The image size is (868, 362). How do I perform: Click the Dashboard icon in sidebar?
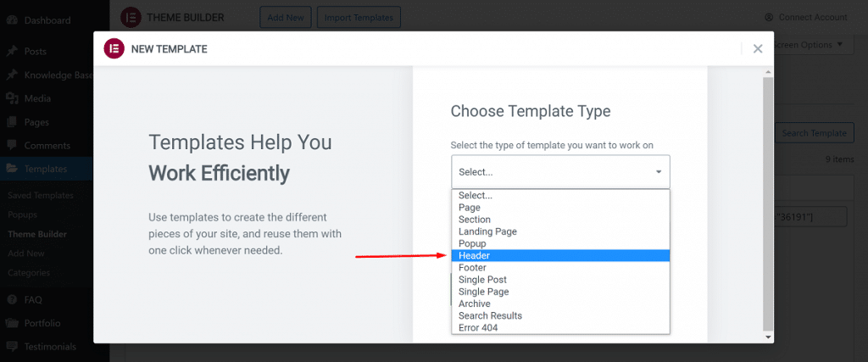(12, 18)
